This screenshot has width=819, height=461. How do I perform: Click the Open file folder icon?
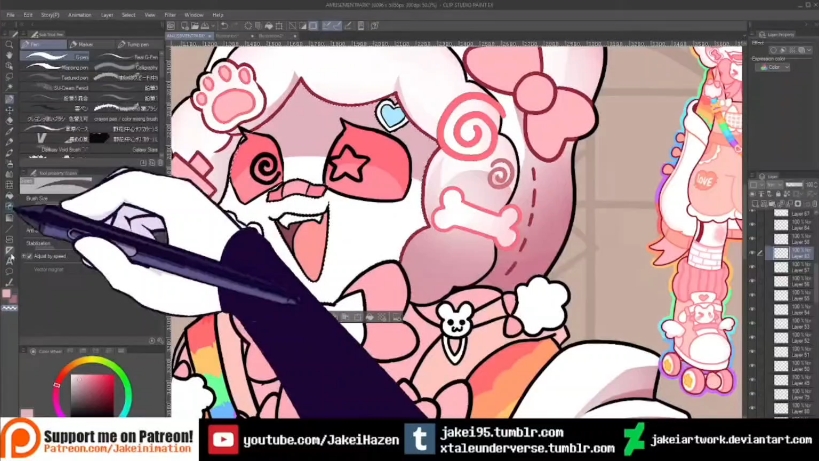(x=195, y=26)
